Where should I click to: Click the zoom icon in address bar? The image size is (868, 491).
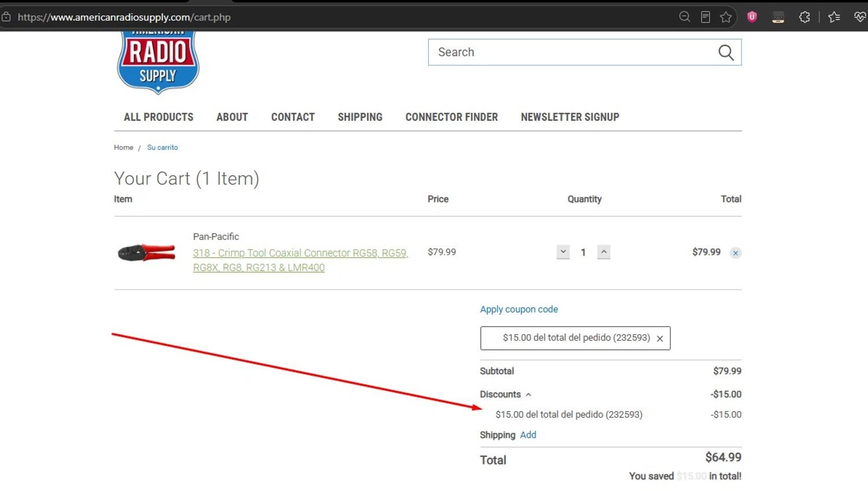685,17
